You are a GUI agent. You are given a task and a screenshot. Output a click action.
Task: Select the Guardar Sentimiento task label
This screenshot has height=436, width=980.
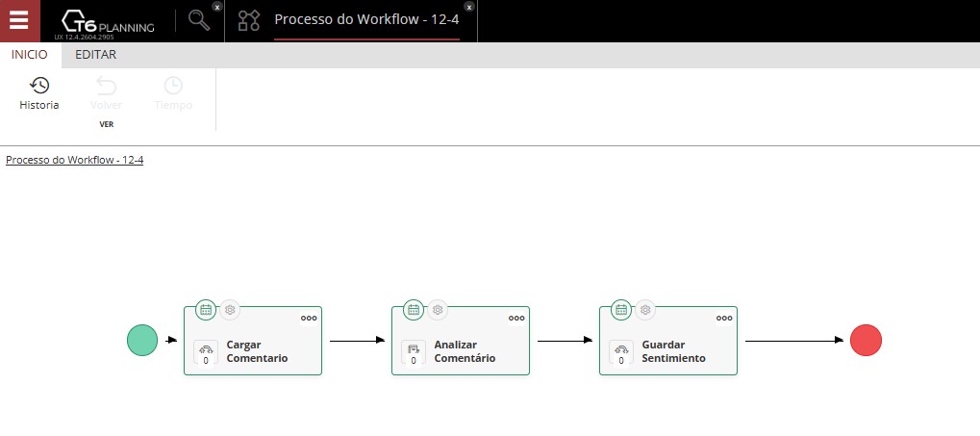(x=673, y=351)
